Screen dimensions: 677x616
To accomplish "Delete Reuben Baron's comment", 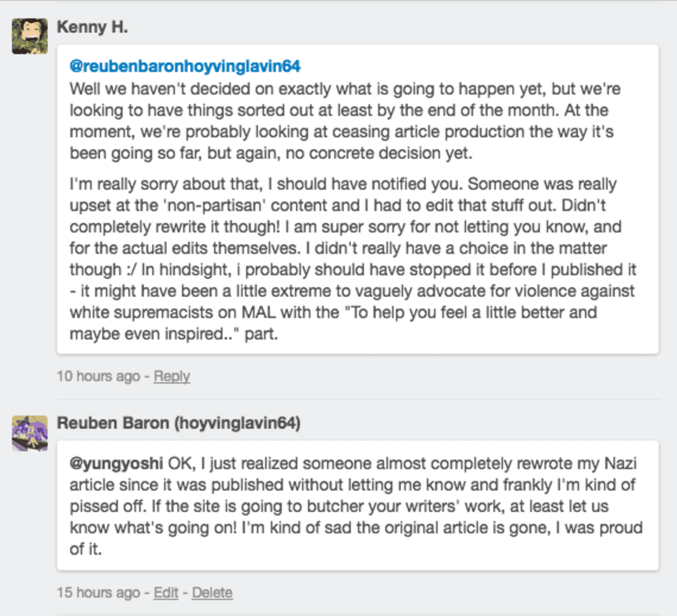I will [212, 592].
